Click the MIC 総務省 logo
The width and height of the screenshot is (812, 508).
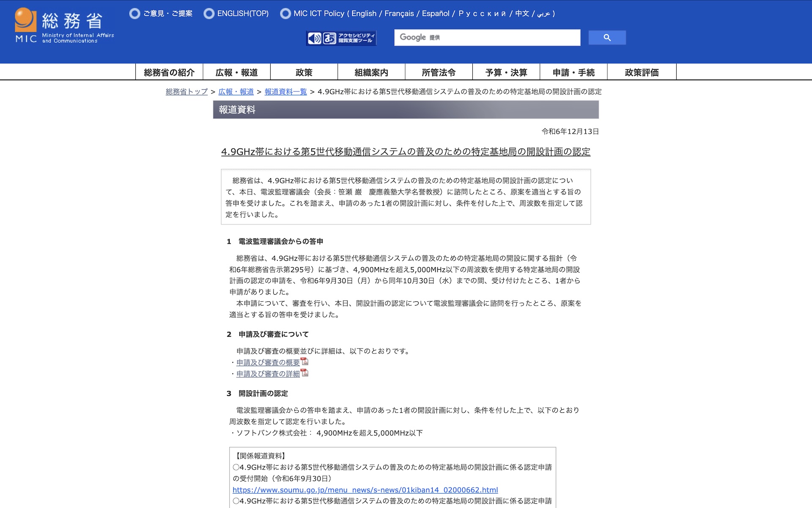[64, 25]
